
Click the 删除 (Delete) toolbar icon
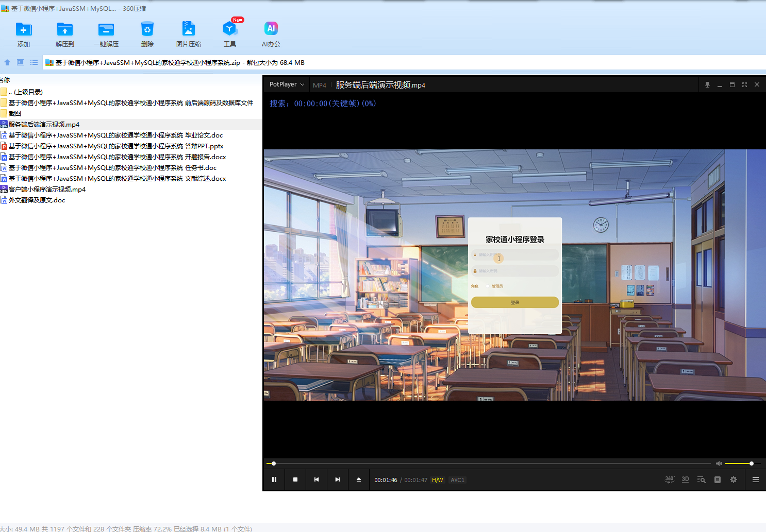(x=147, y=35)
